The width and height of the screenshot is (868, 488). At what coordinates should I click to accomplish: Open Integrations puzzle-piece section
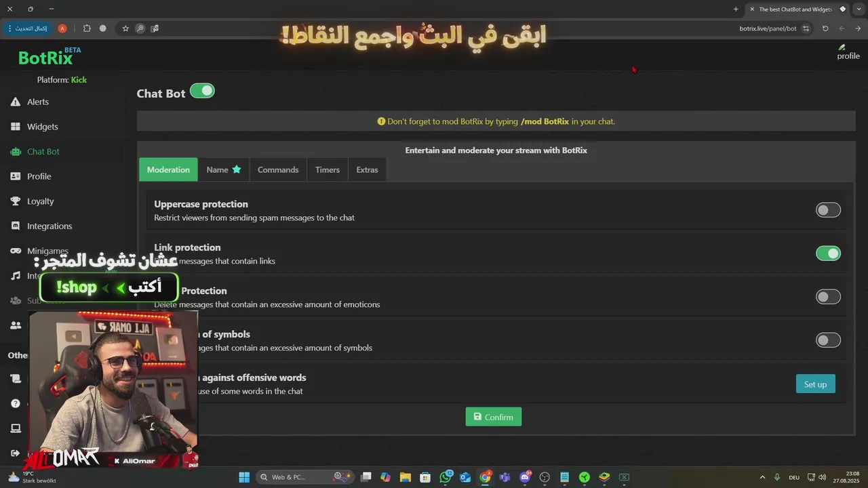pos(49,226)
